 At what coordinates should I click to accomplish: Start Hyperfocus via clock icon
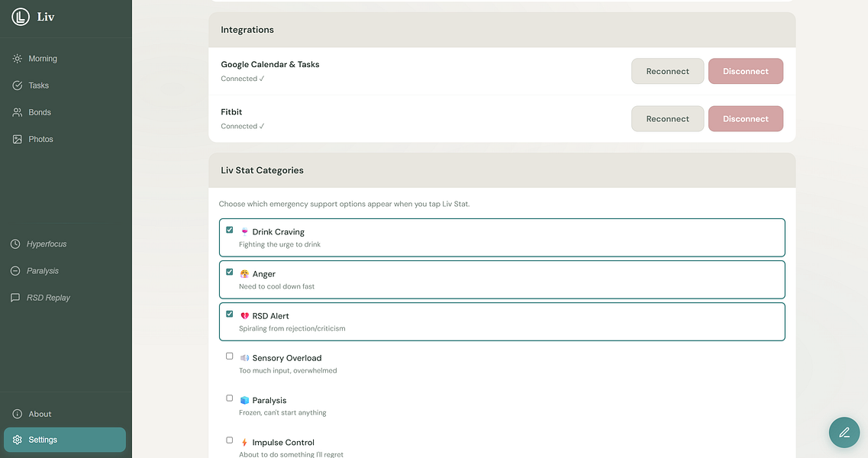pos(15,244)
